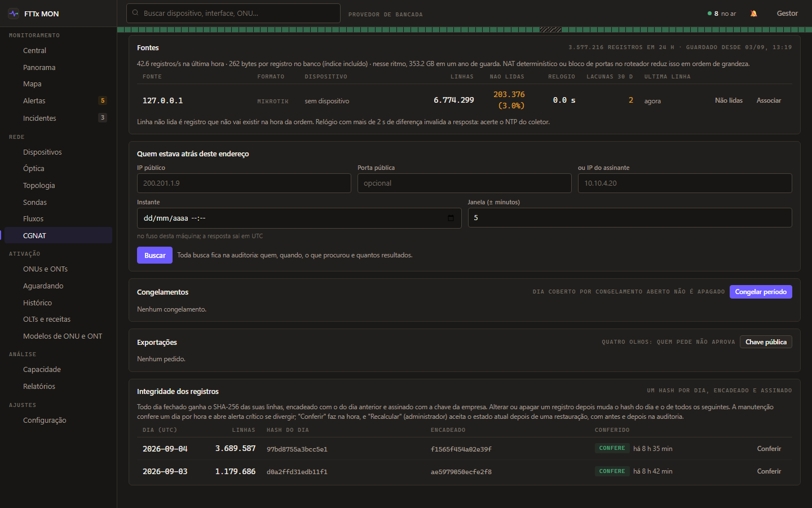Focus the Buscar dispositivo search box
Viewport: 812px width, 508px height.
click(233, 13)
